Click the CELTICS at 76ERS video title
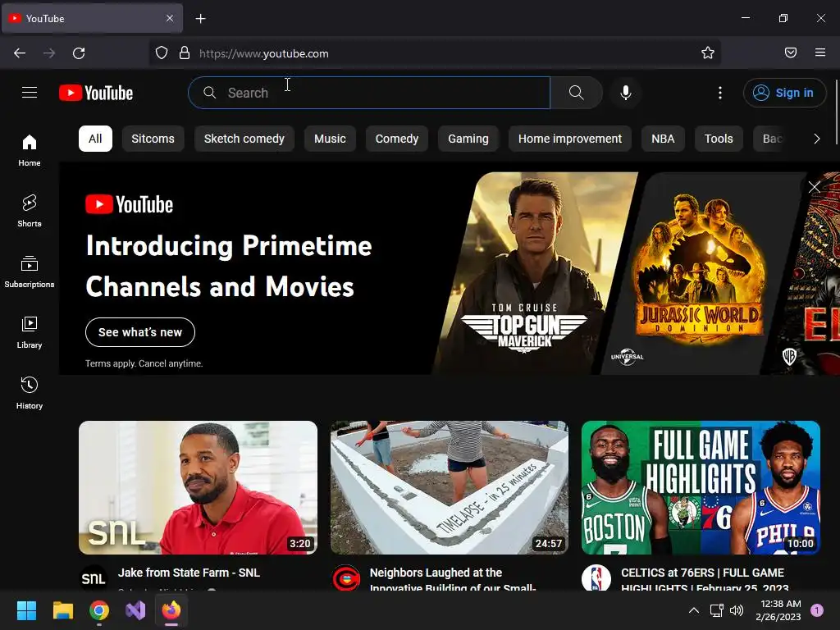This screenshot has width=840, height=630. pyautogui.click(x=705, y=580)
